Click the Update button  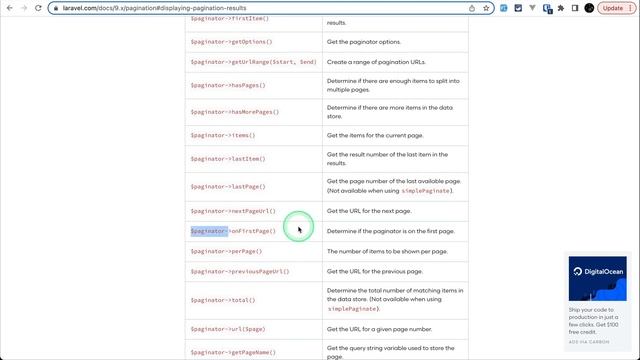pyautogui.click(x=613, y=8)
